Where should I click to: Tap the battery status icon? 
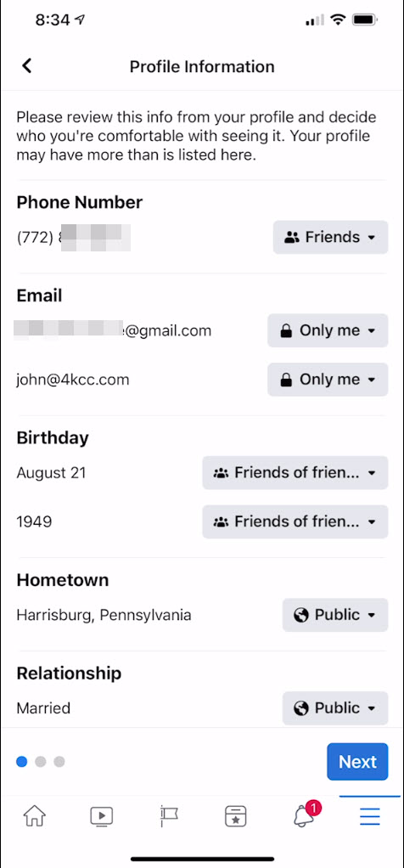tap(365, 20)
